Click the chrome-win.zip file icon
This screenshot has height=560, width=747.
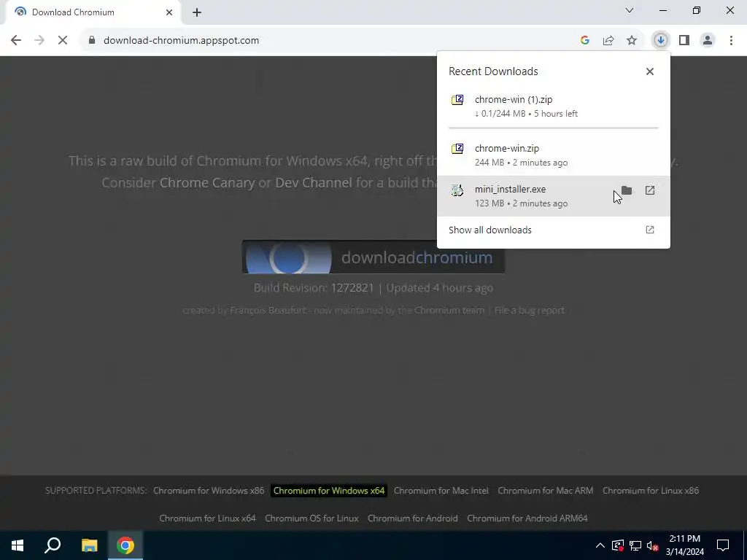[x=457, y=149]
